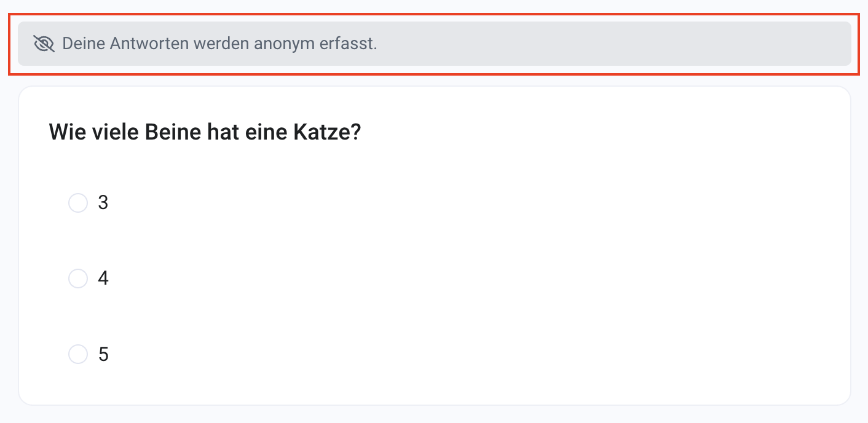The image size is (868, 423).
Task: Pick the middle answer option circle
Action: 78,279
